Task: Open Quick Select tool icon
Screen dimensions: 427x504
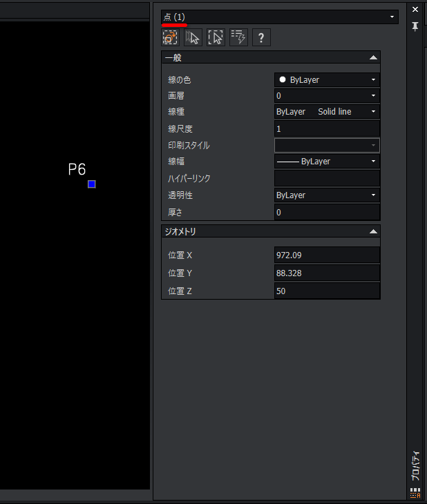Action: coord(216,38)
